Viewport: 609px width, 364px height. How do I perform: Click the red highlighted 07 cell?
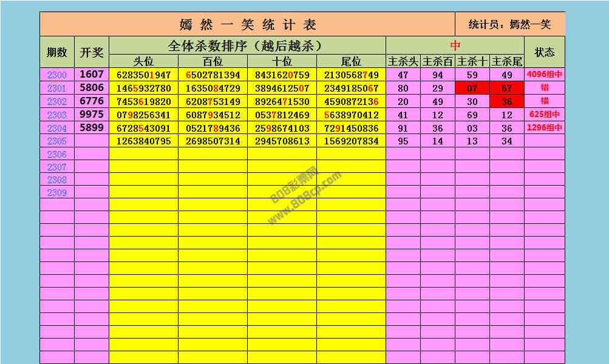pos(472,88)
